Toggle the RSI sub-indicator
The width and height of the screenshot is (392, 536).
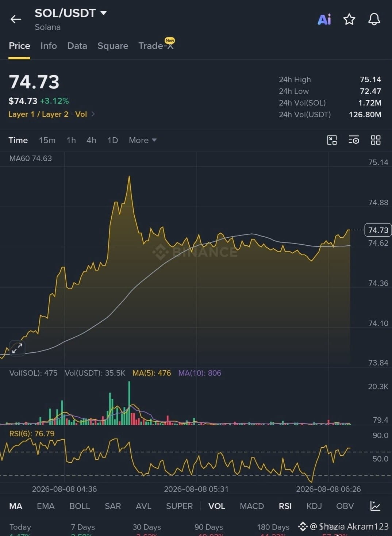point(285,506)
